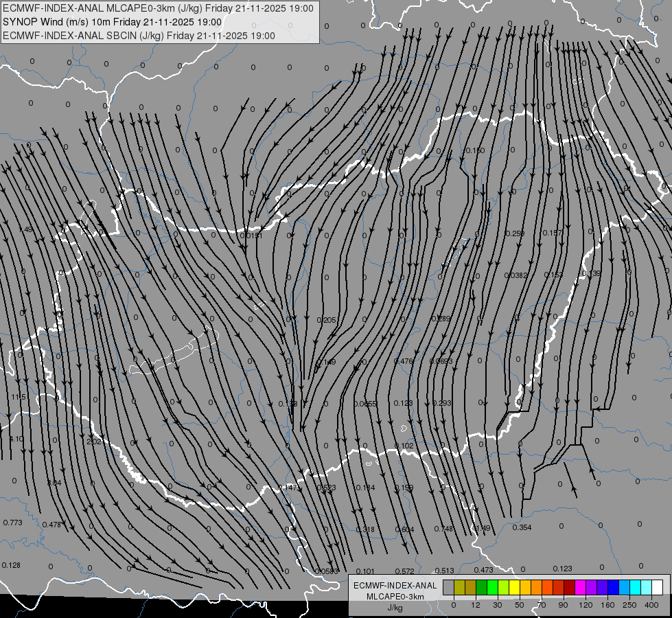The image size is (672, 618).
Task: Click the map value 0.101
Action: click(x=365, y=571)
